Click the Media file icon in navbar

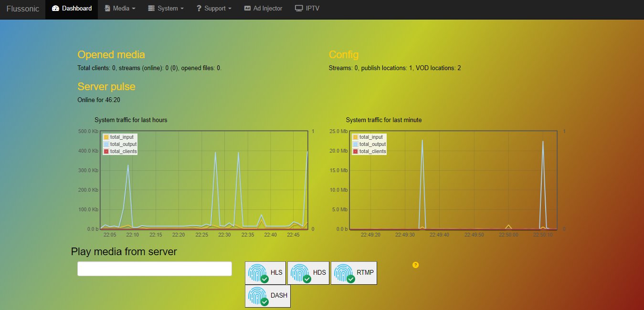[x=107, y=9]
